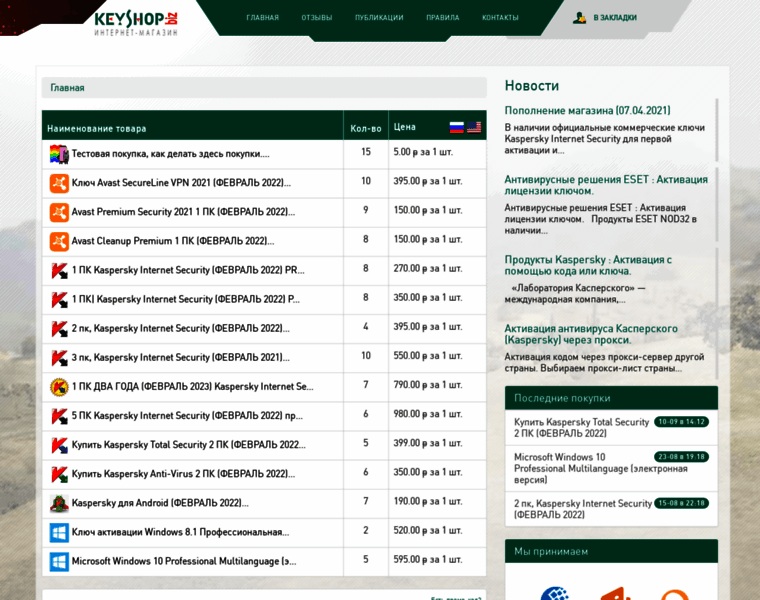The height and width of the screenshot is (600, 760).
Task: Click the Главная breadcrumb link
Action: click(x=67, y=88)
